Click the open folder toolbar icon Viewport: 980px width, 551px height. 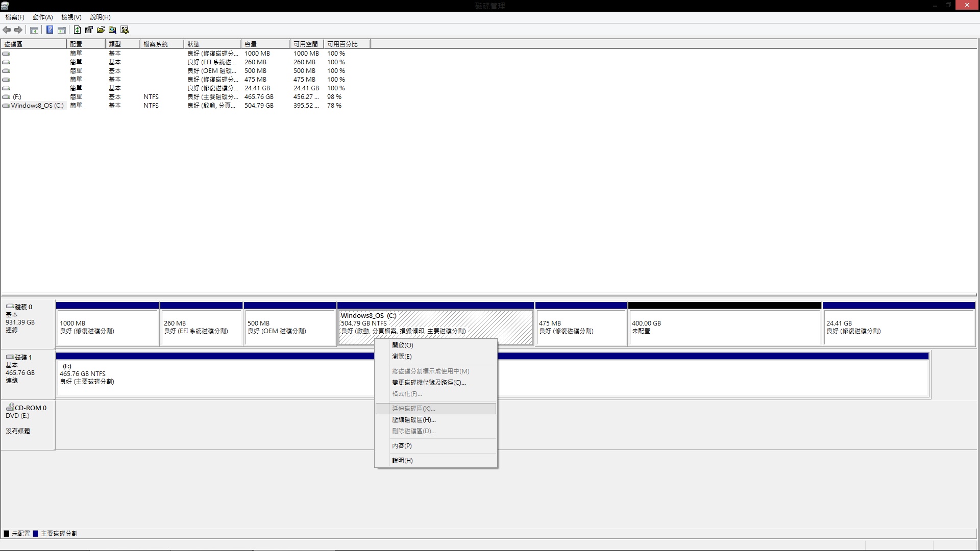pyautogui.click(x=101, y=30)
